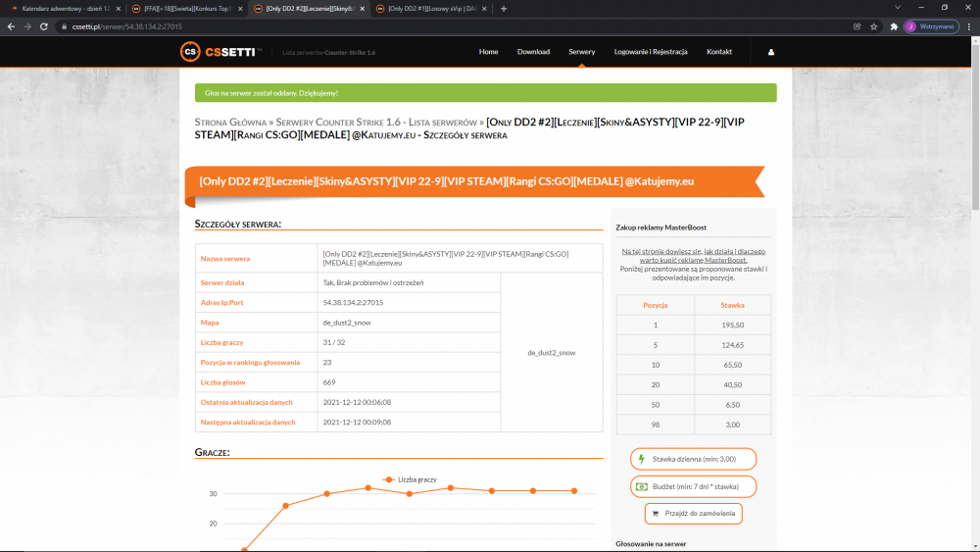This screenshot has height=552, width=980.
Task: Close the Kalendarz adwentowy tab
Action: [119, 9]
